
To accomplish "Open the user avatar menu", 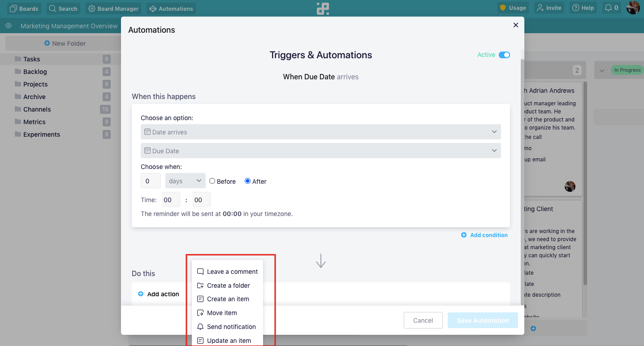I will coord(633,8).
